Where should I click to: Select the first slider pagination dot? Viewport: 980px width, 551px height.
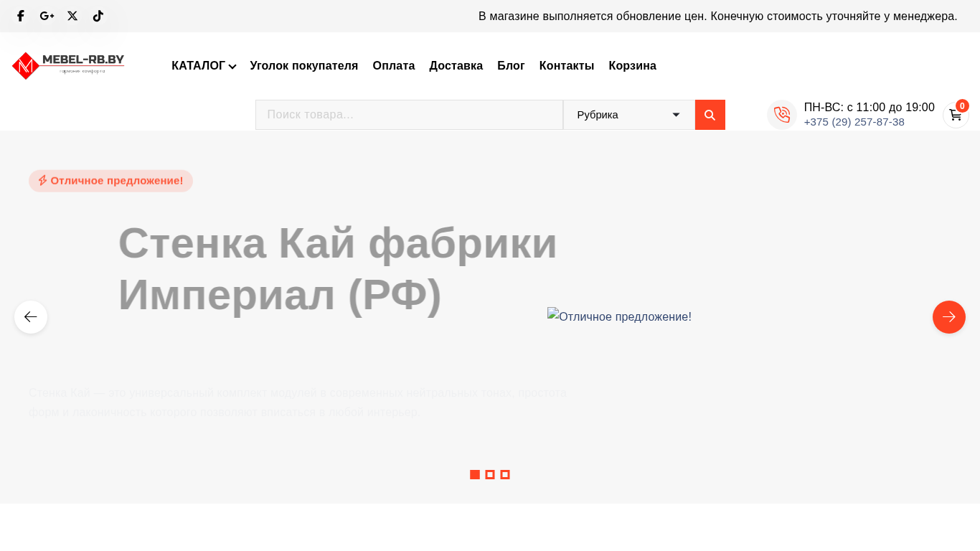coord(475,475)
